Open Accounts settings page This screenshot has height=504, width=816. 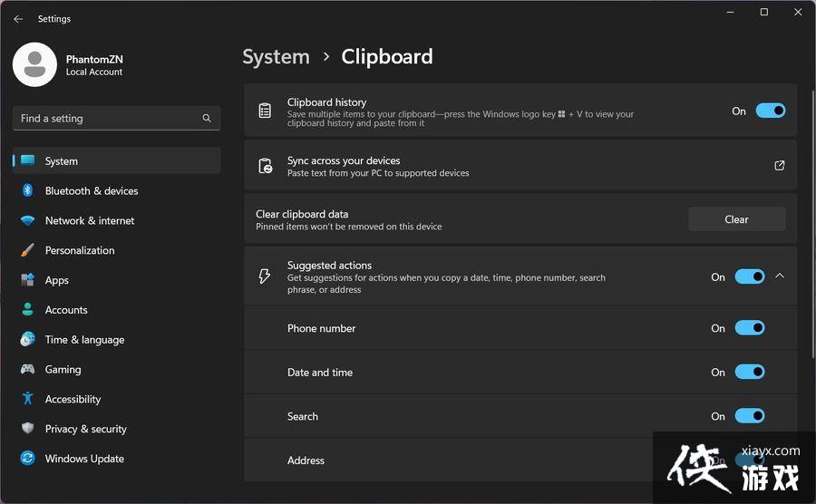pyautogui.click(x=117, y=309)
